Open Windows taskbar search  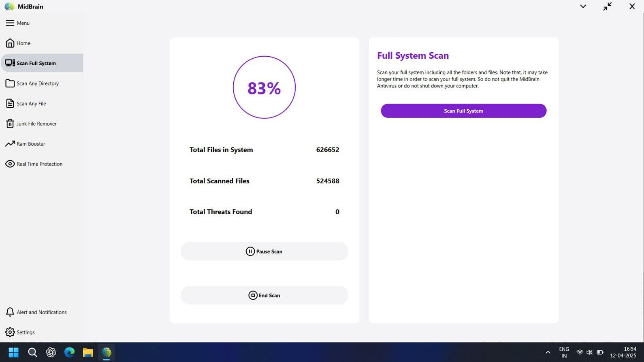point(32,352)
